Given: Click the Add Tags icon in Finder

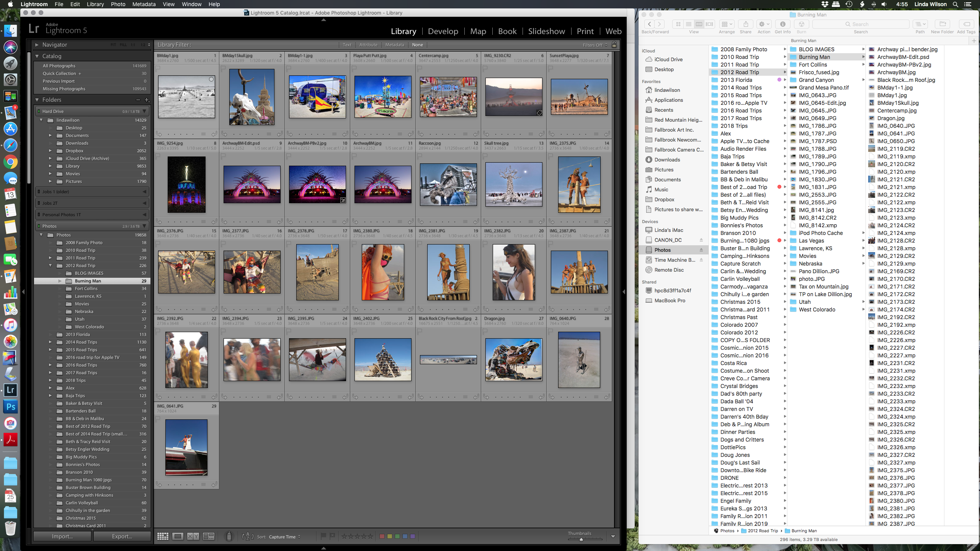Looking at the screenshot, I should coord(966,24).
